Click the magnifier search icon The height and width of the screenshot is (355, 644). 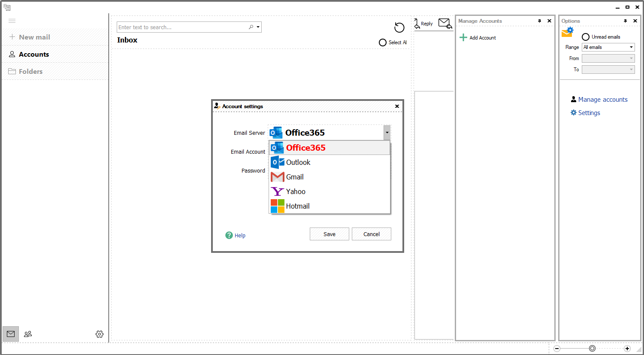[251, 27]
